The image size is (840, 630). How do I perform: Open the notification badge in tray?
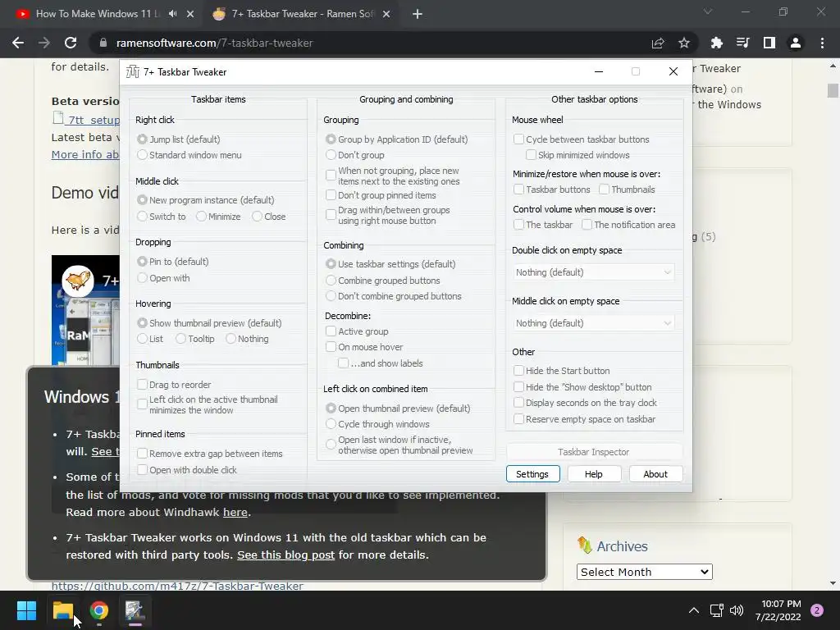point(817,610)
